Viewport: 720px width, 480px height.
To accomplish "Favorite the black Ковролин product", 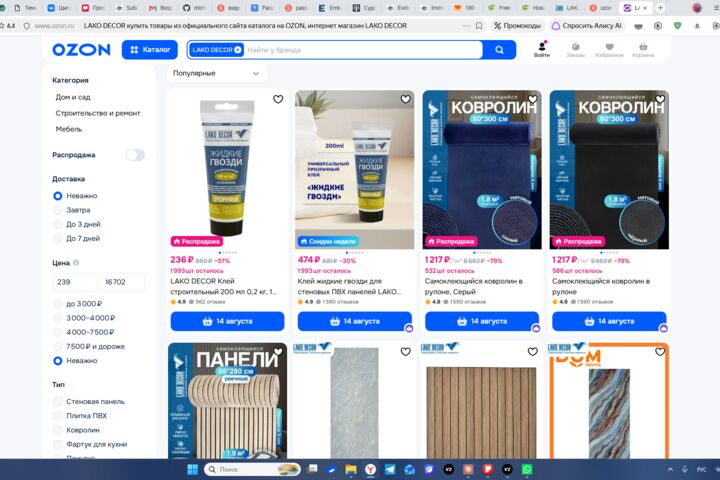I will pyautogui.click(x=660, y=99).
